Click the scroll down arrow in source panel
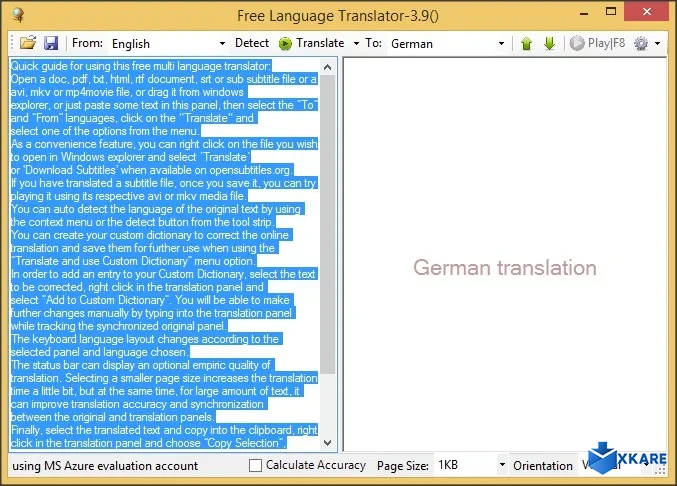 coord(327,443)
